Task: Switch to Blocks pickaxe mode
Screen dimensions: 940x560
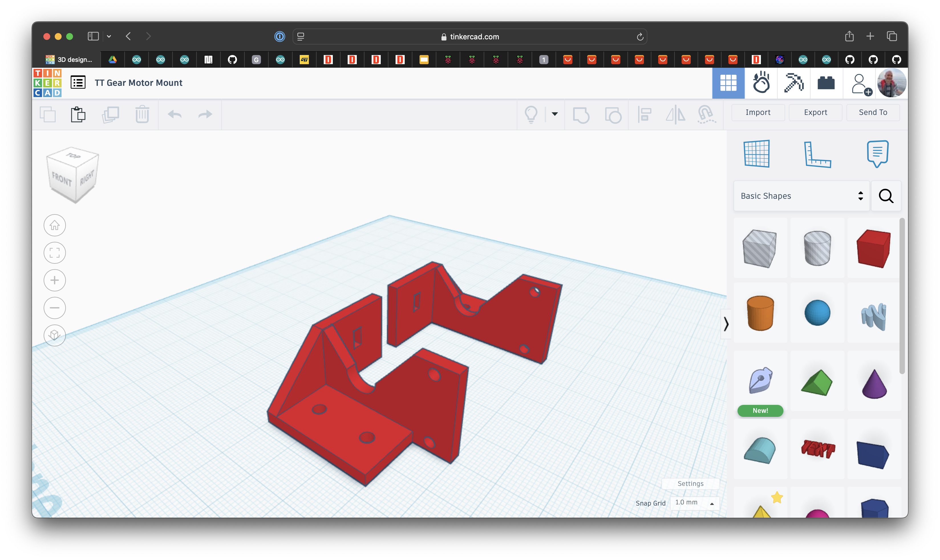Action: click(x=794, y=83)
